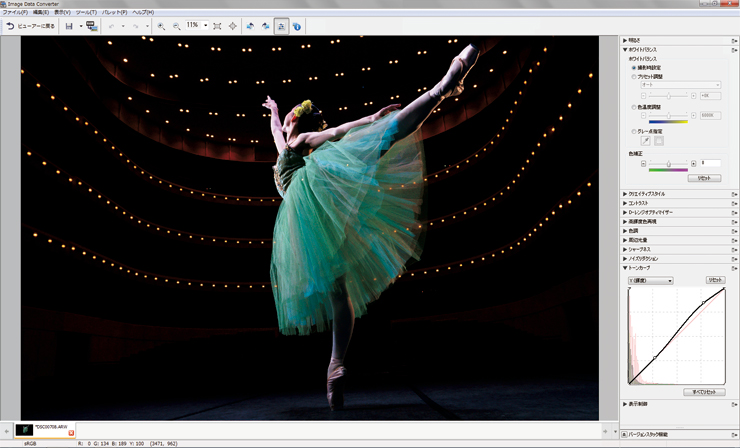Click the すべてリセット button below the curve
Viewport: 740px width, 448px height.
click(703, 392)
